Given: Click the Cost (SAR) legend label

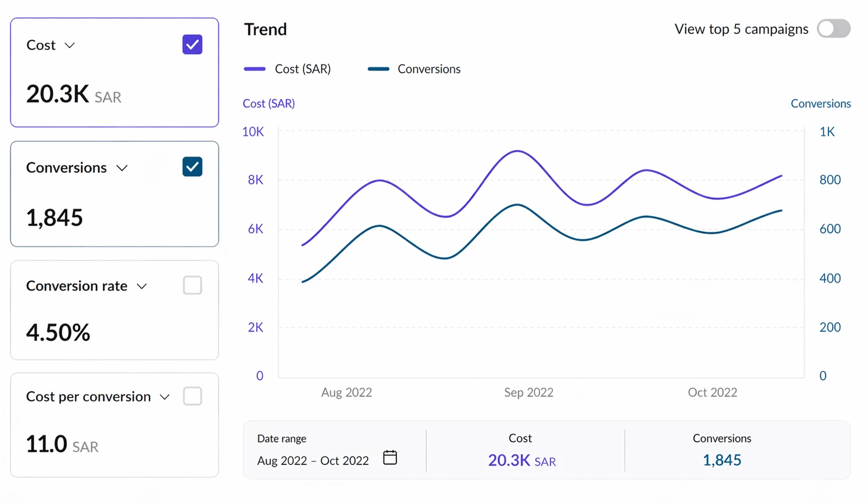Looking at the screenshot, I should coord(303,69).
